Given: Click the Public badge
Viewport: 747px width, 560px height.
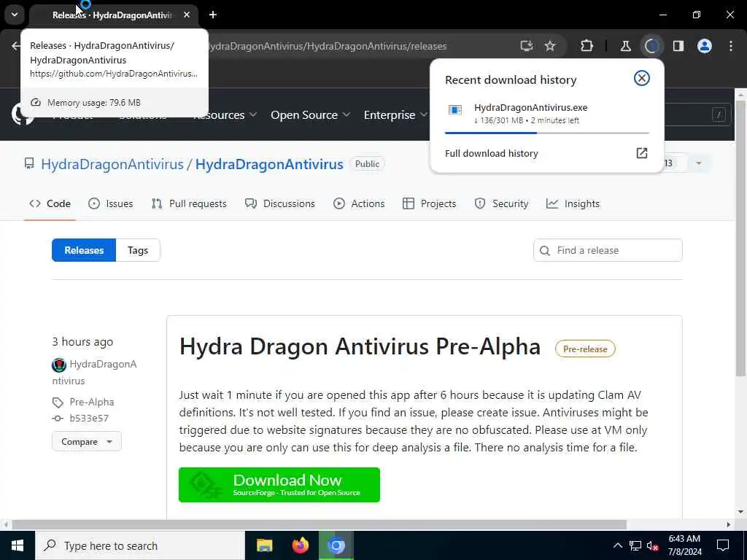Looking at the screenshot, I should 367,164.
